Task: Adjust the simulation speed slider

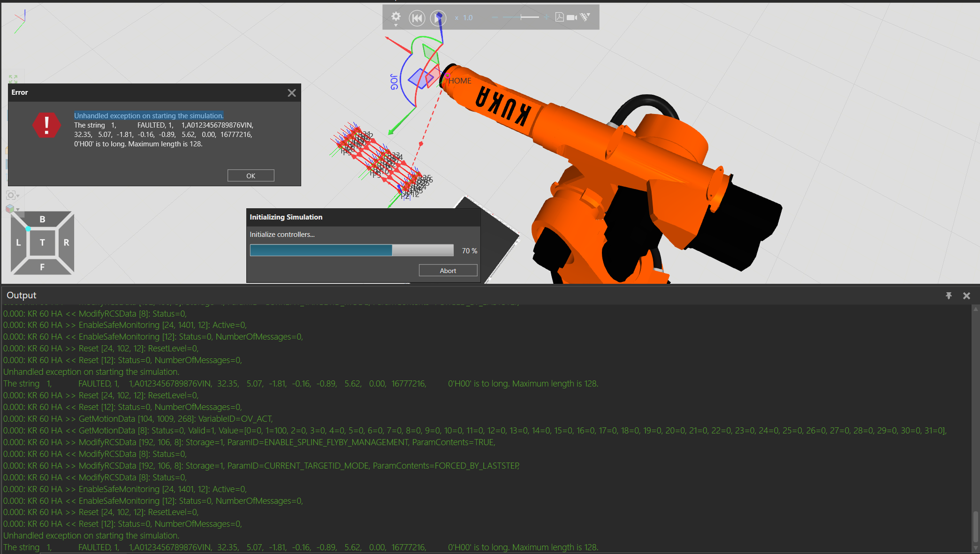Action: (x=521, y=17)
